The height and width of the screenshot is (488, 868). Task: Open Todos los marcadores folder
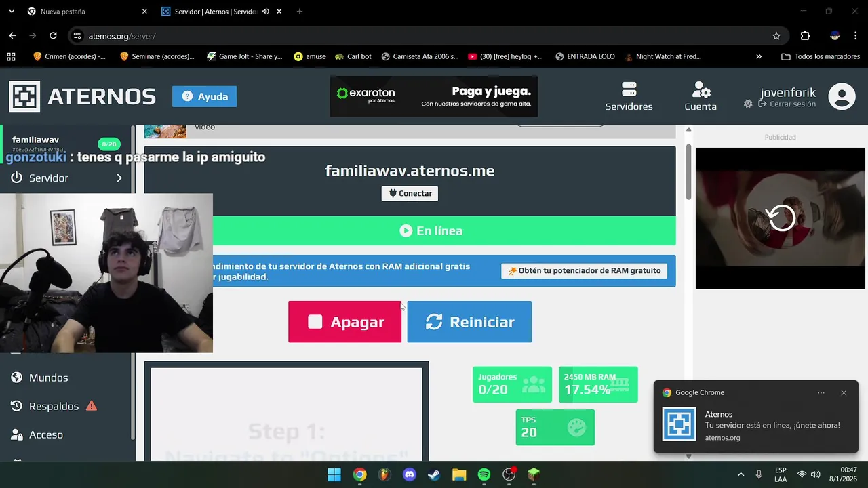tap(821, 57)
